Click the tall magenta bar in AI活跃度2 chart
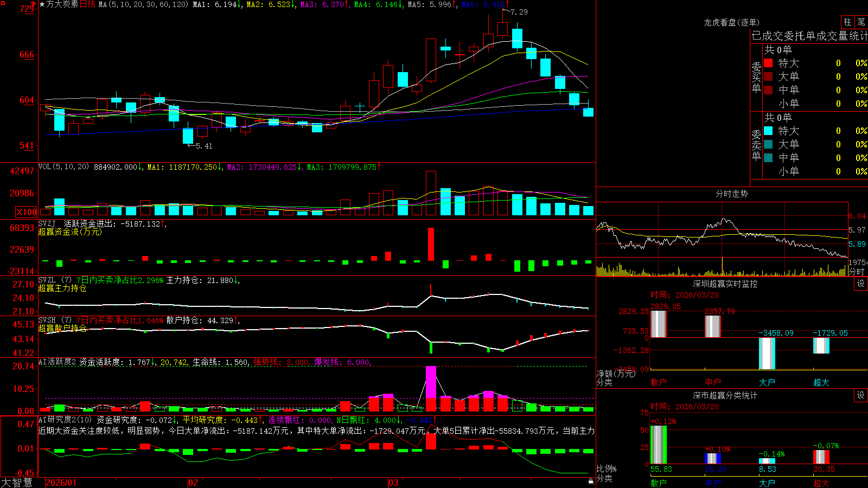The image size is (868, 488). tap(431, 382)
